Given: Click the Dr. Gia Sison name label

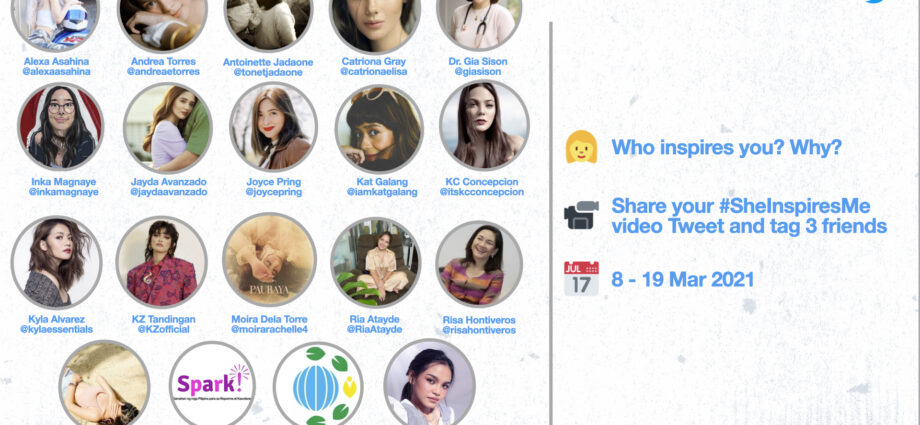Looking at the screenshot, I should pos(479,61).
